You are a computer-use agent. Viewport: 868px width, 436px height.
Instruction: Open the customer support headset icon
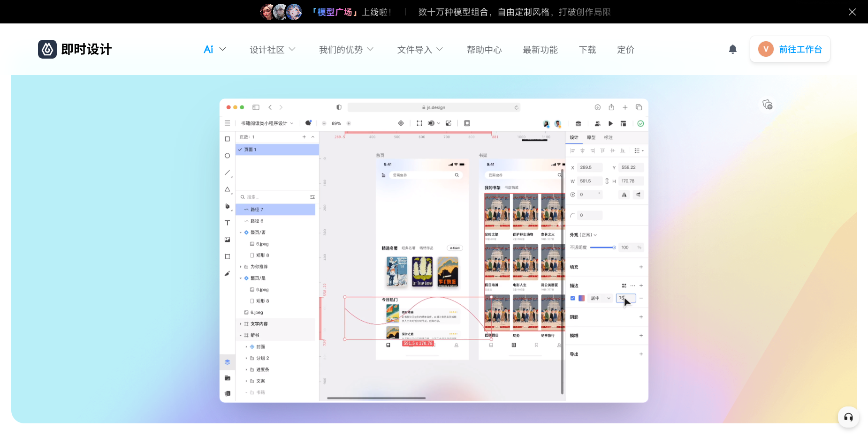click(x=848, y=417)
